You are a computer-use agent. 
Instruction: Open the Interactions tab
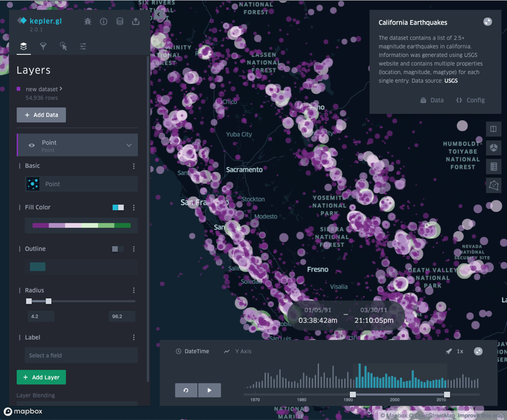pos(63,46)
